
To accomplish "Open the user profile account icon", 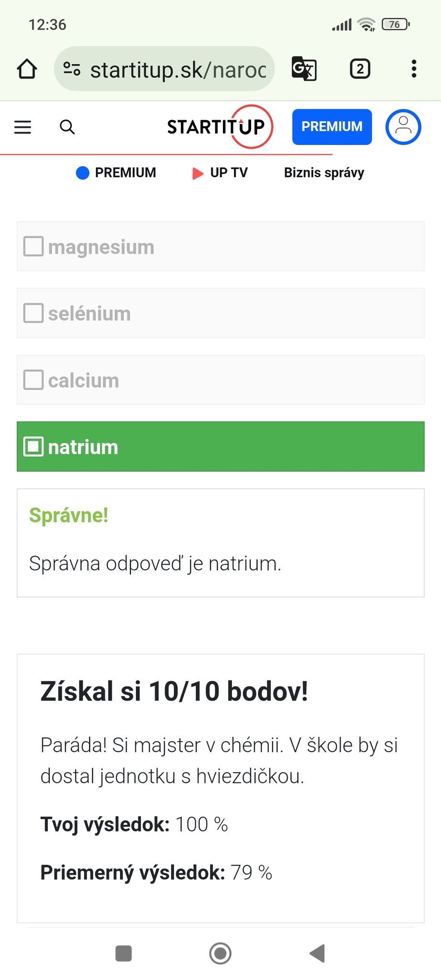I will coord(403,126).
